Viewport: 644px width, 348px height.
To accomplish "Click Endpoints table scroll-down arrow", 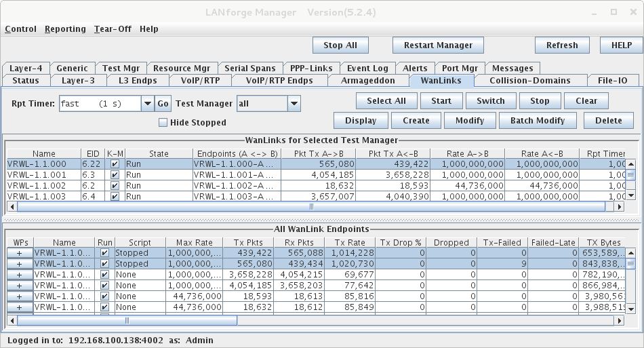I will click(631, 309).
